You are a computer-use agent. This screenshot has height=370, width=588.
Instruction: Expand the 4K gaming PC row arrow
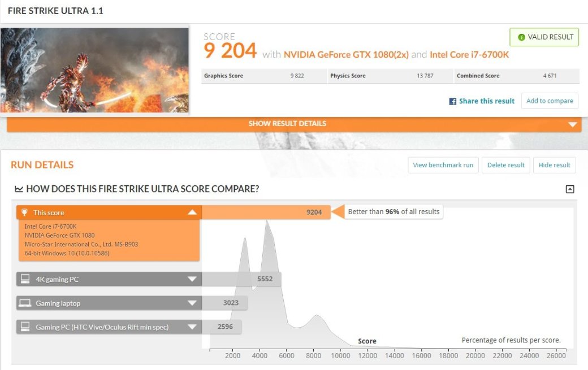pos(192,279)
